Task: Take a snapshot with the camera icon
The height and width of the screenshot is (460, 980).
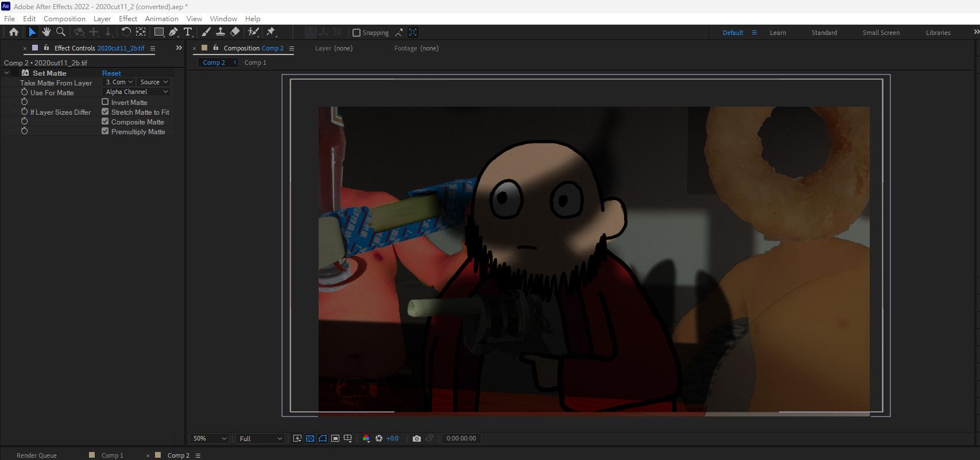Action: coord(417,438)
